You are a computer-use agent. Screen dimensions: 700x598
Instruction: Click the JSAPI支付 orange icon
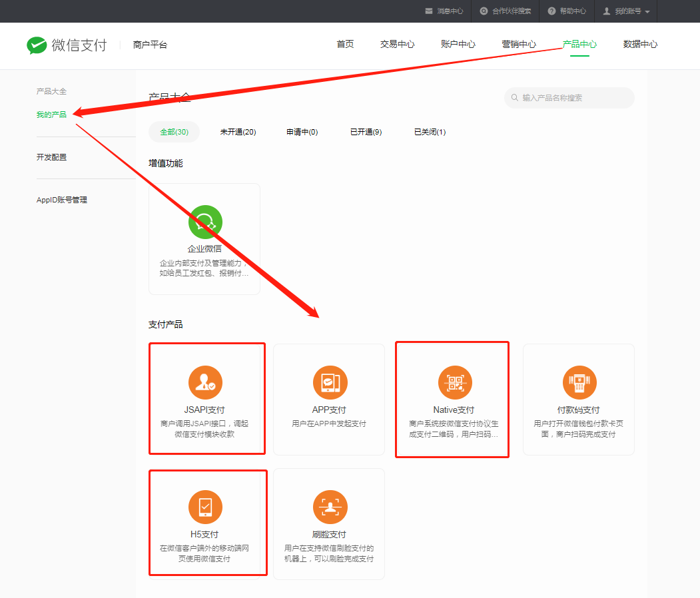[x=205, y=382]
